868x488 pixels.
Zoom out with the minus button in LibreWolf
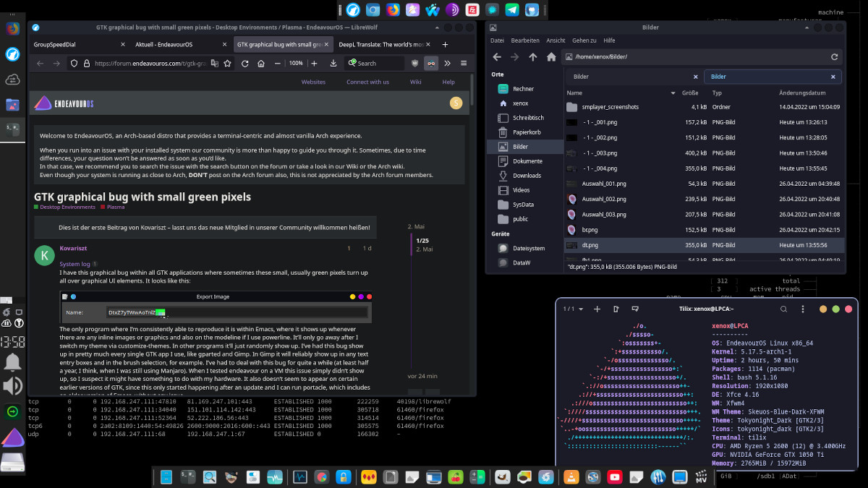coord(277,64)
